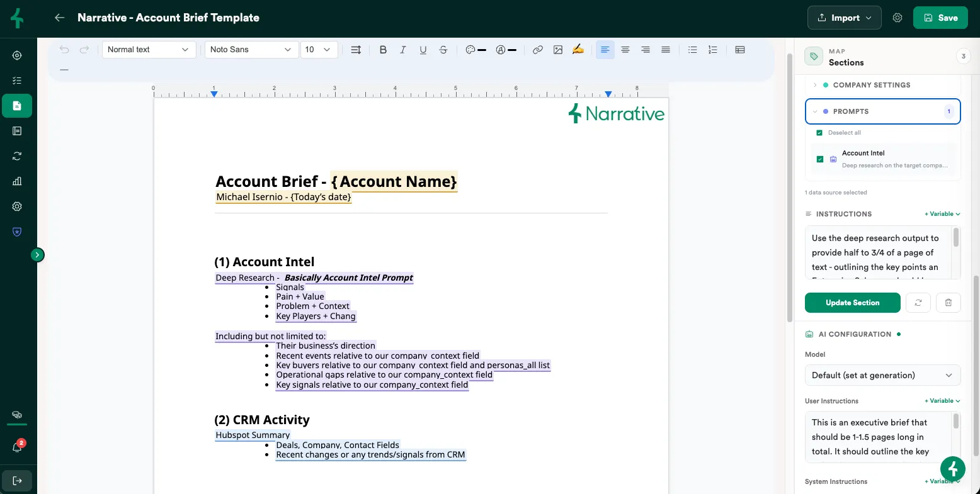
Task: Open the Map Sections tag icon
Action: point(814,57)
